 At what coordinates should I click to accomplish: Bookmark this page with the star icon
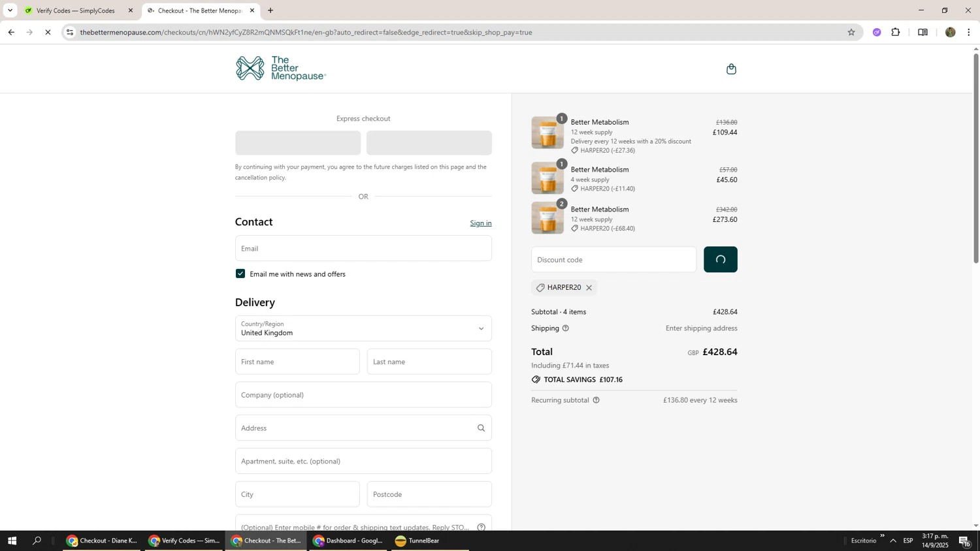[x=851, y=32]
